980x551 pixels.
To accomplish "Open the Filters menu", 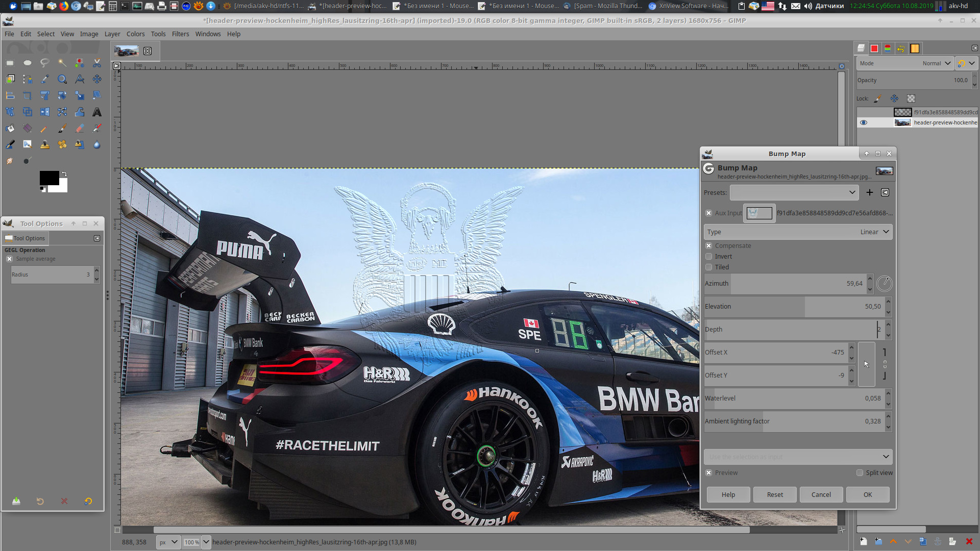I will pos(180,34).
